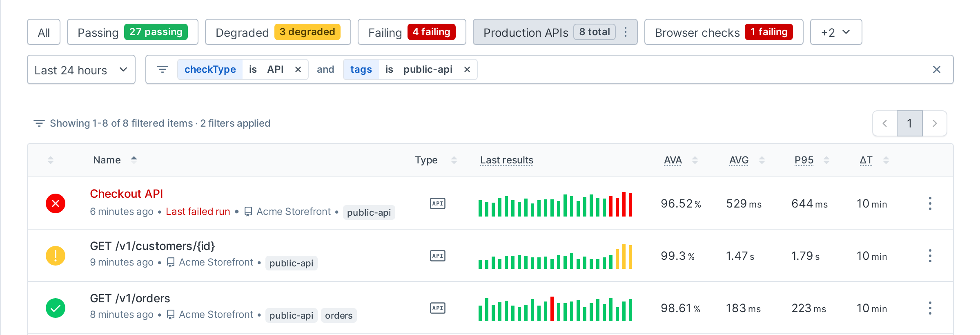Sort the table by P95 column
980x335 pixels.
click(x=812, y=160)
